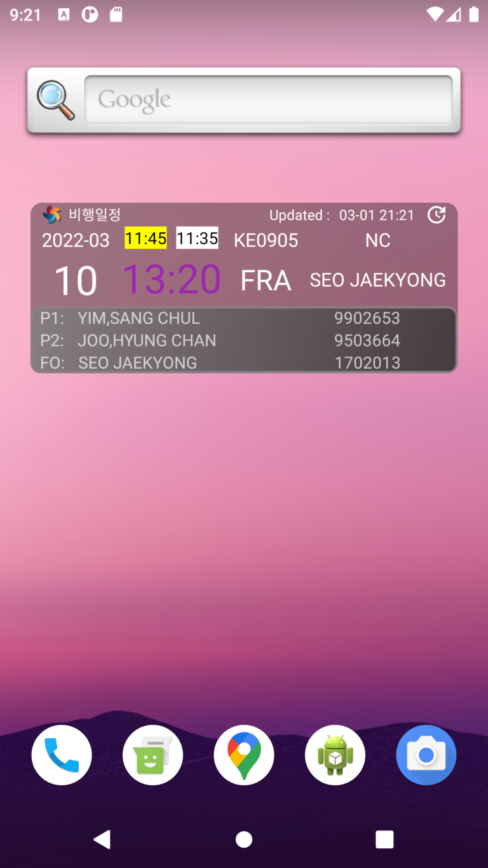488x868 pixels.
Task: Tap the purple 13:20 departure time
Action: (172, 279)
